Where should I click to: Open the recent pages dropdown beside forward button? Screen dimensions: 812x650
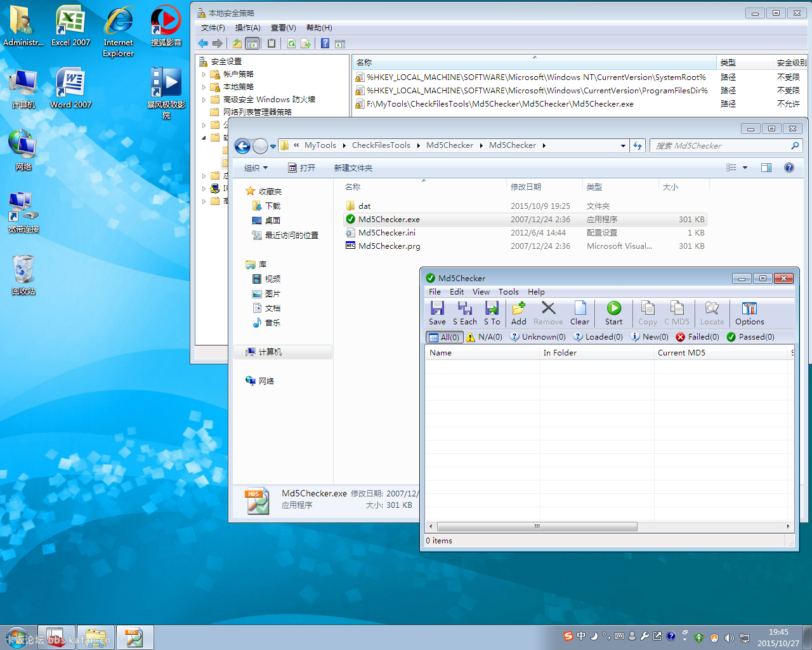(x=273, y=146)
